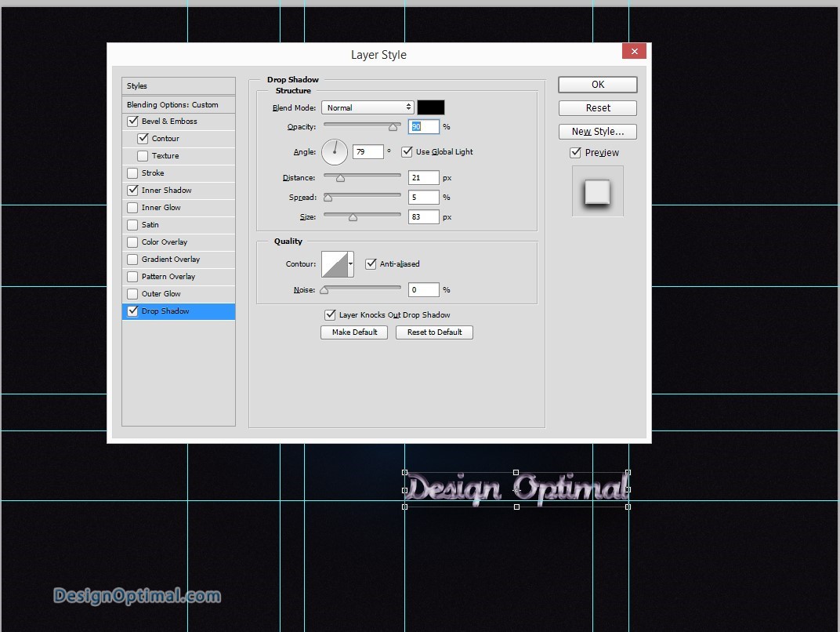Uncheck the Drop Shadow checkbox
This screenshot has height=632, width=840.
[132, 311]
